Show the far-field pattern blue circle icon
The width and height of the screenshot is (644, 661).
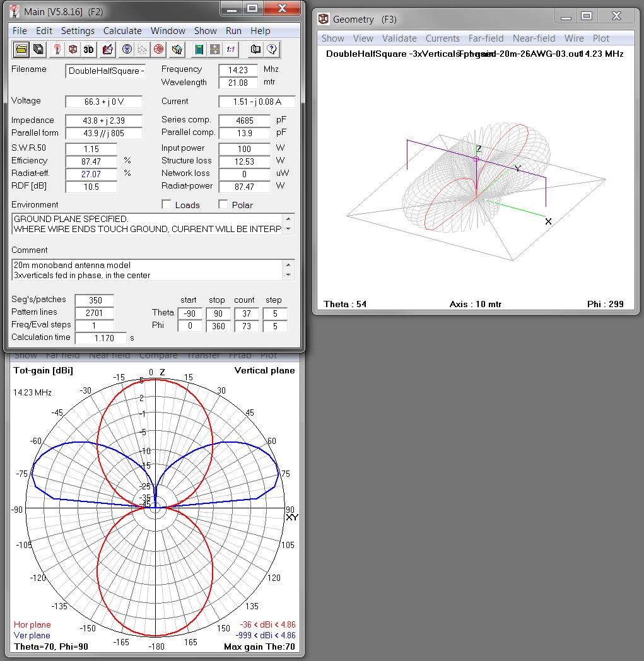click(128, 49)
